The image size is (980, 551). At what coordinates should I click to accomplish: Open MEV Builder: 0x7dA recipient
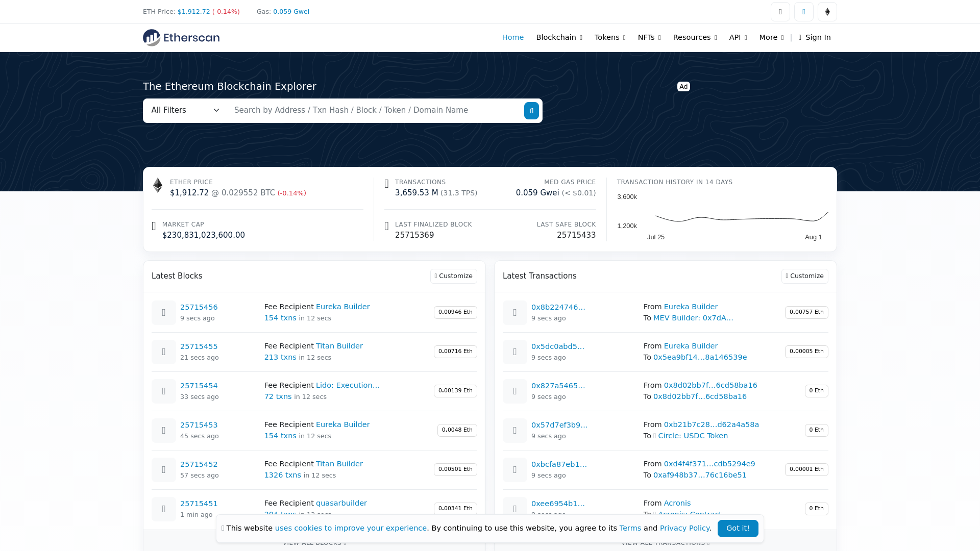tap(693, 318)
